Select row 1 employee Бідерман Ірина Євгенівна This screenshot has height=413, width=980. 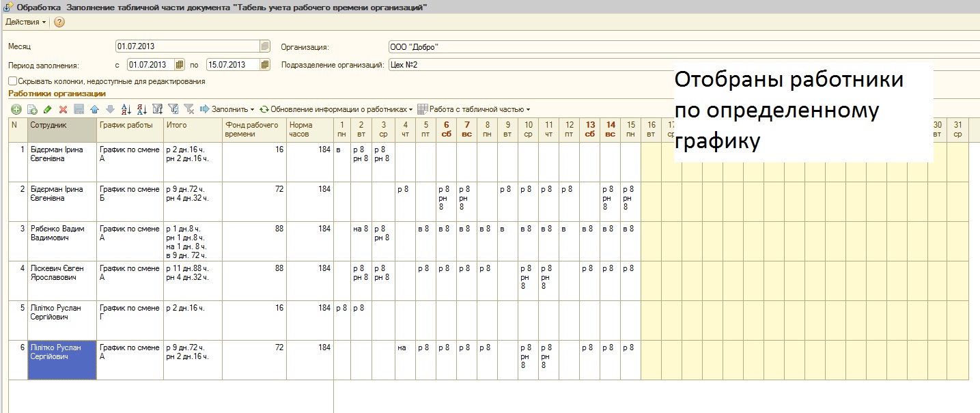coord(62,162)
